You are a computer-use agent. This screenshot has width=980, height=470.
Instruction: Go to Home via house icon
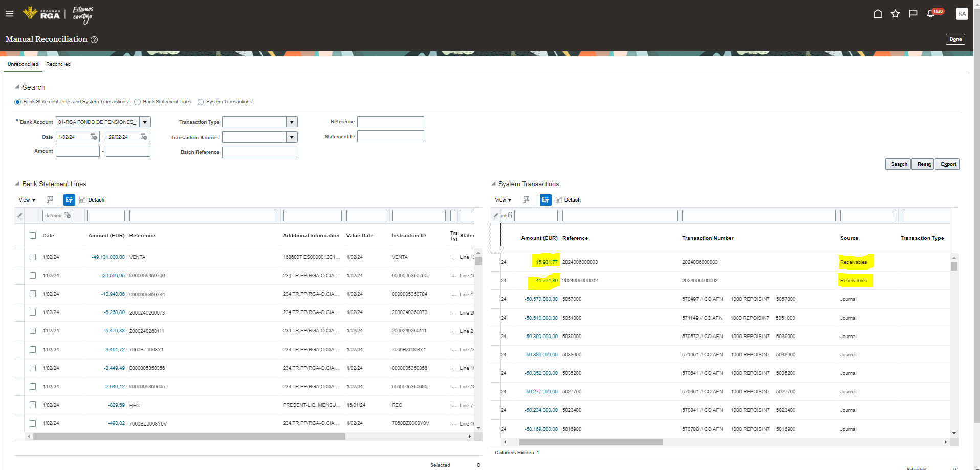[x=878, y=14]
